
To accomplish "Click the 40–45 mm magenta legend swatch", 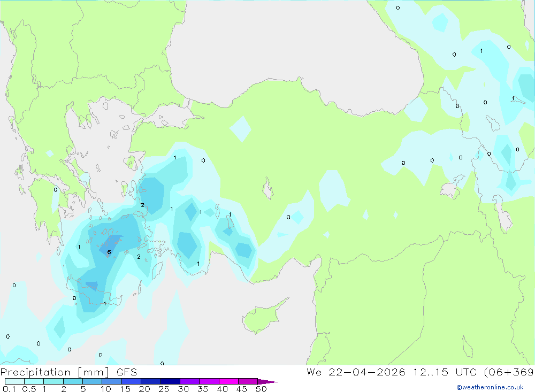I will pos(228,381).
